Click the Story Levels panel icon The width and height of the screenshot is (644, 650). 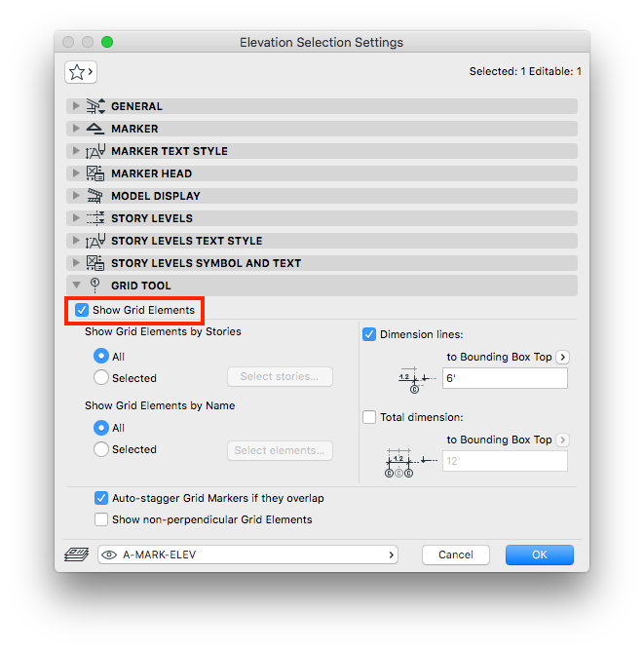[95, 218]
